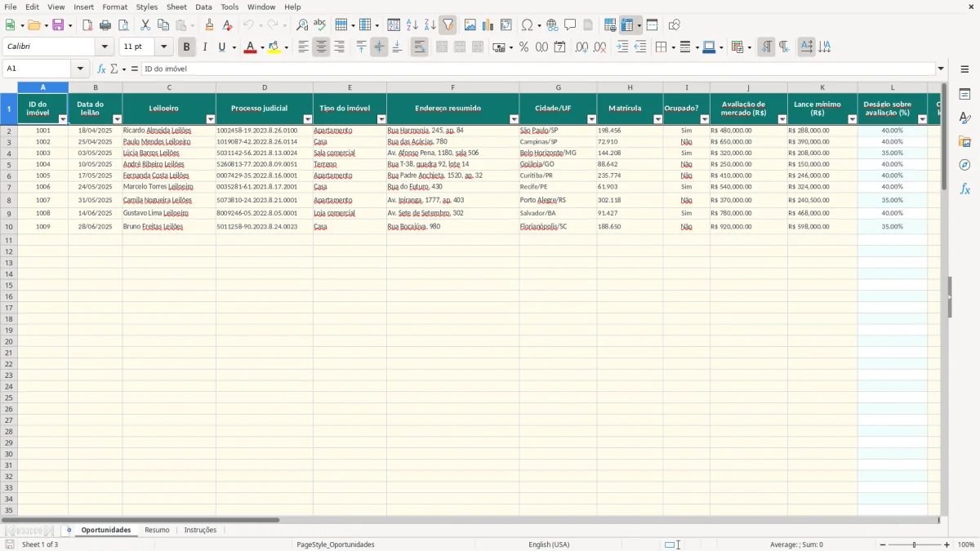Open the Data menu

pyautogui.click(x=203, y=7)
